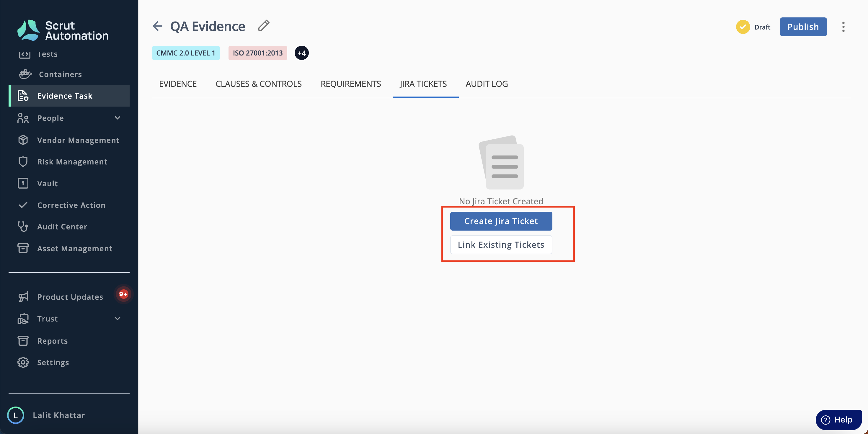Click the back arrow beside QA Evidence
The width and height of the screenshot is (868, 434).
(x=158, y=26)
